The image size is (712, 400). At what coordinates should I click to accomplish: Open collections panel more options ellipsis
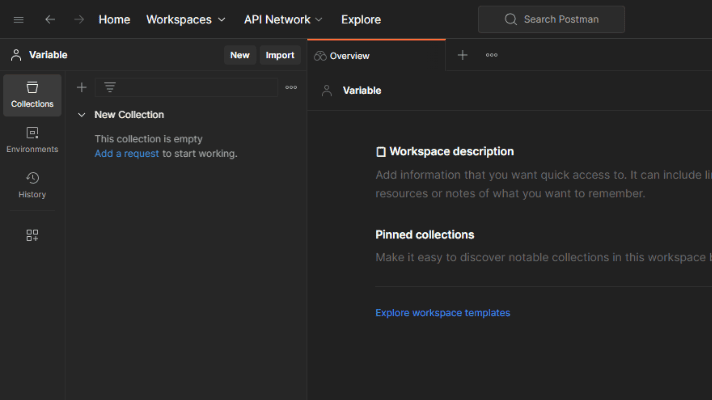(291, 87)
